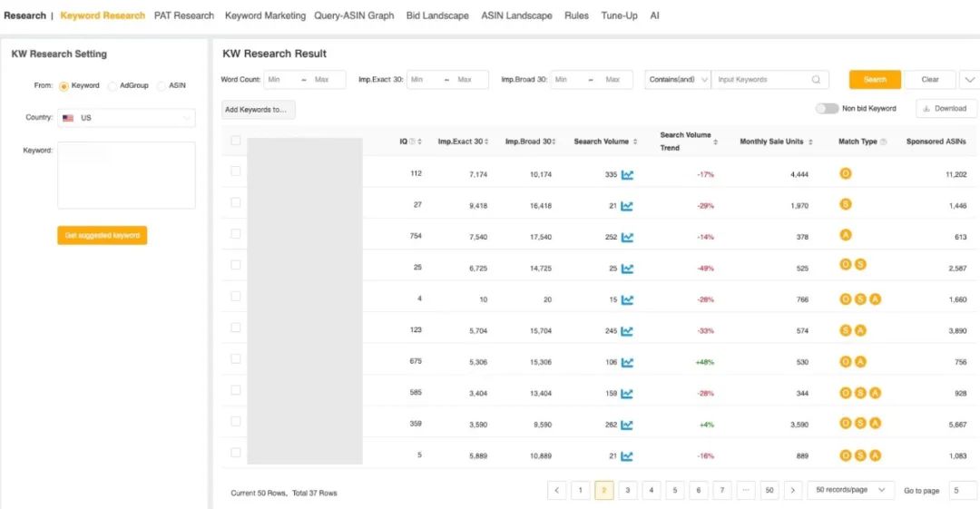Go to previous page arrow
980x509 pixels.
click(x=557, y=490)
